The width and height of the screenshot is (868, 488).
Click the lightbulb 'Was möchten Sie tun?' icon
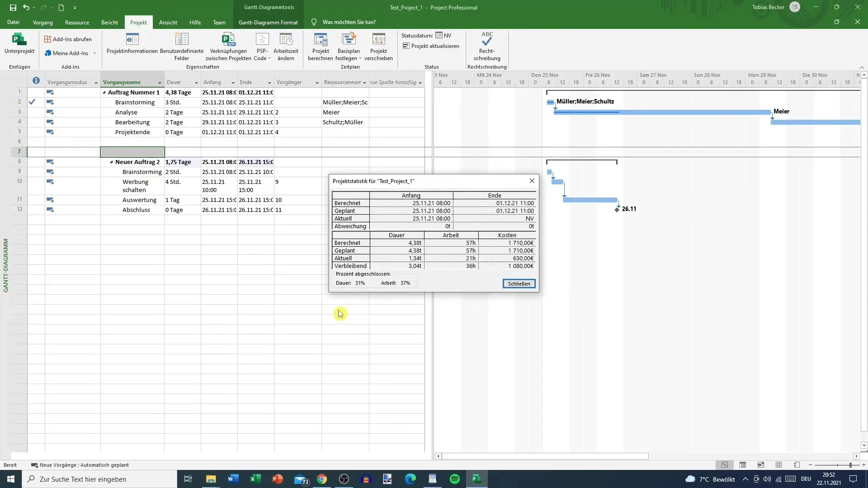tap(314, 22)
